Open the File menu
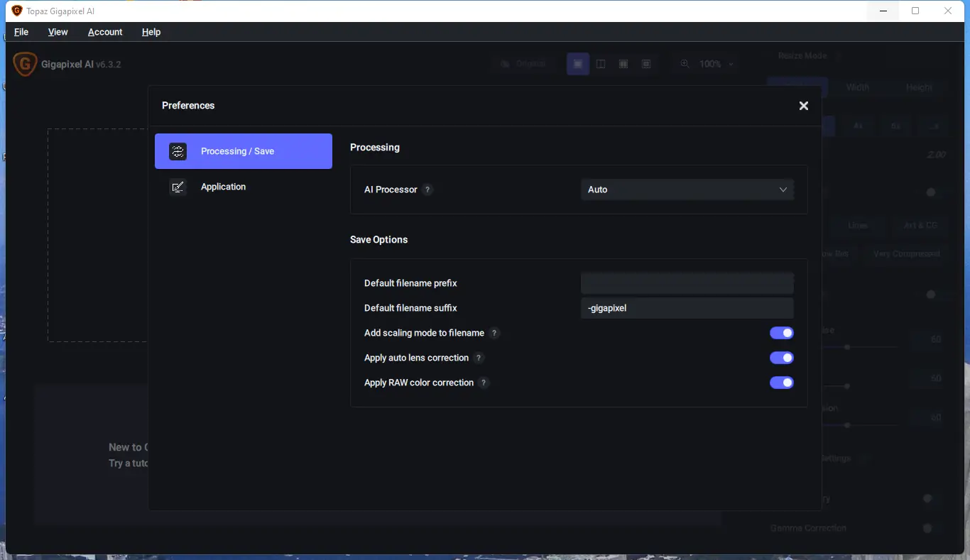Viewport: 970px width, 560px height. tap(21, 32)
